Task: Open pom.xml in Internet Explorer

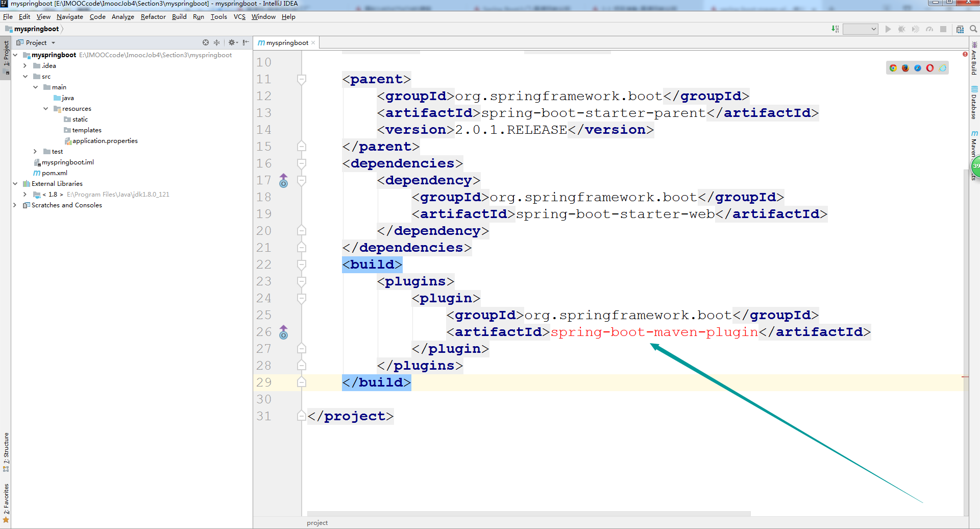Action: pyautogui.click(x=942, y=68)
